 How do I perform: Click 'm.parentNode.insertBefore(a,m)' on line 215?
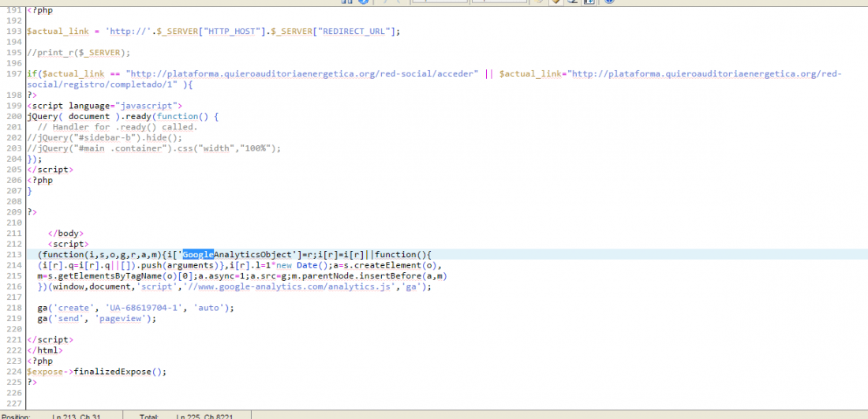369,276
